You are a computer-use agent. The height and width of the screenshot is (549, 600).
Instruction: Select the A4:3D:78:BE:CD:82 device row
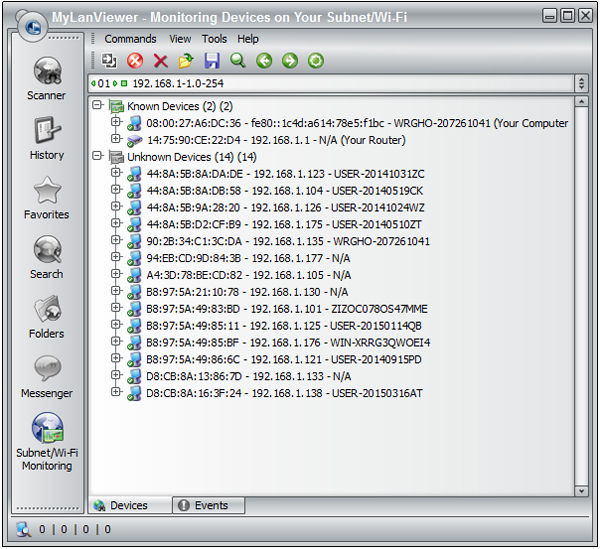(249, 275)
